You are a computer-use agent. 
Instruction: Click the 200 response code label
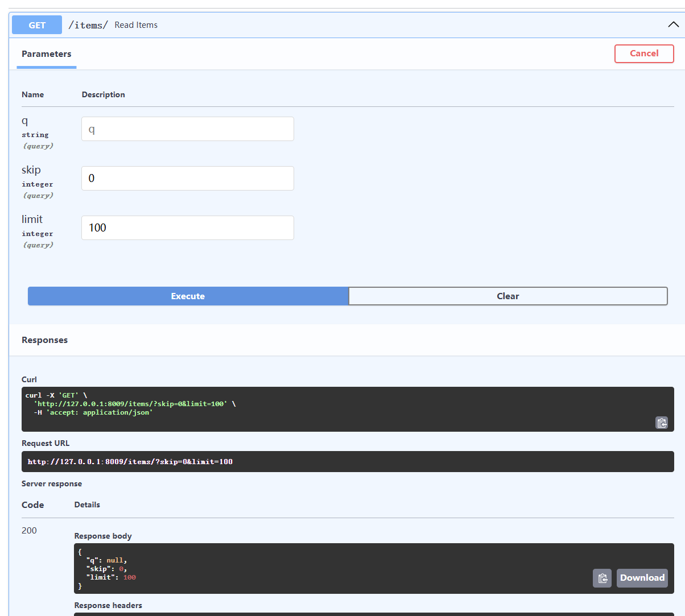[x=28, y=530]
